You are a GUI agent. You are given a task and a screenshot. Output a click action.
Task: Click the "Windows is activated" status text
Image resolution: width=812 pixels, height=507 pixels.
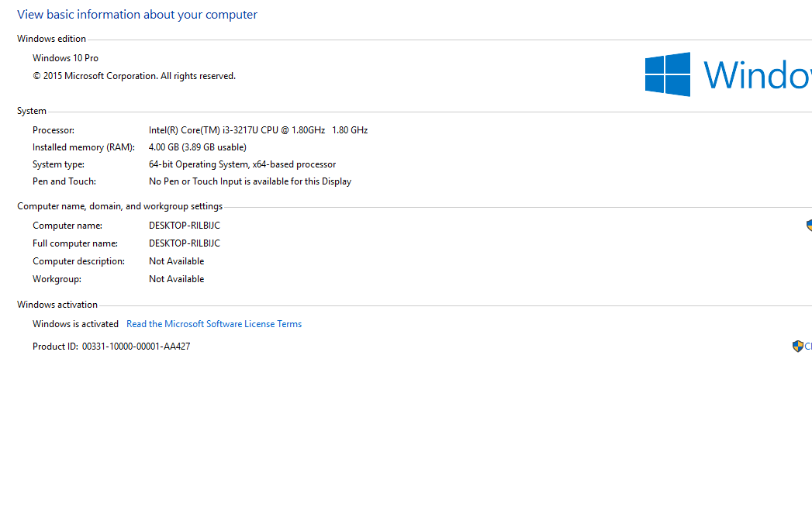[76, 324]
